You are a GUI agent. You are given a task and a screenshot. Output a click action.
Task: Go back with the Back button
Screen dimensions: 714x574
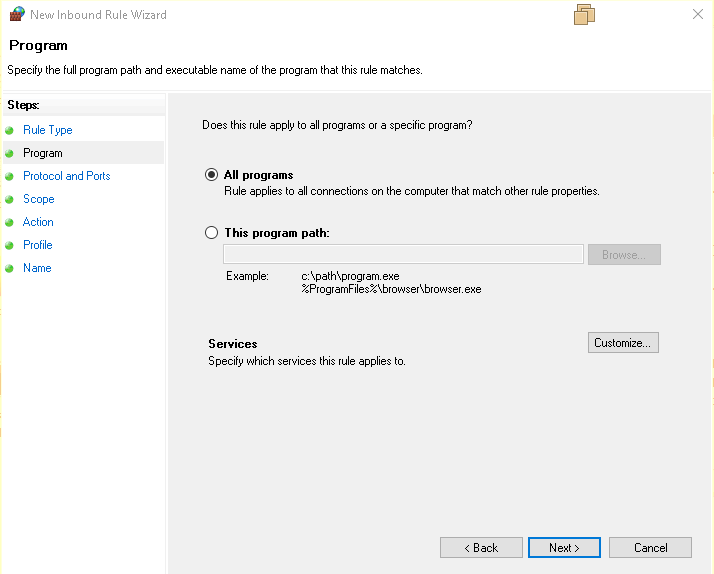(x=481, y=548)
